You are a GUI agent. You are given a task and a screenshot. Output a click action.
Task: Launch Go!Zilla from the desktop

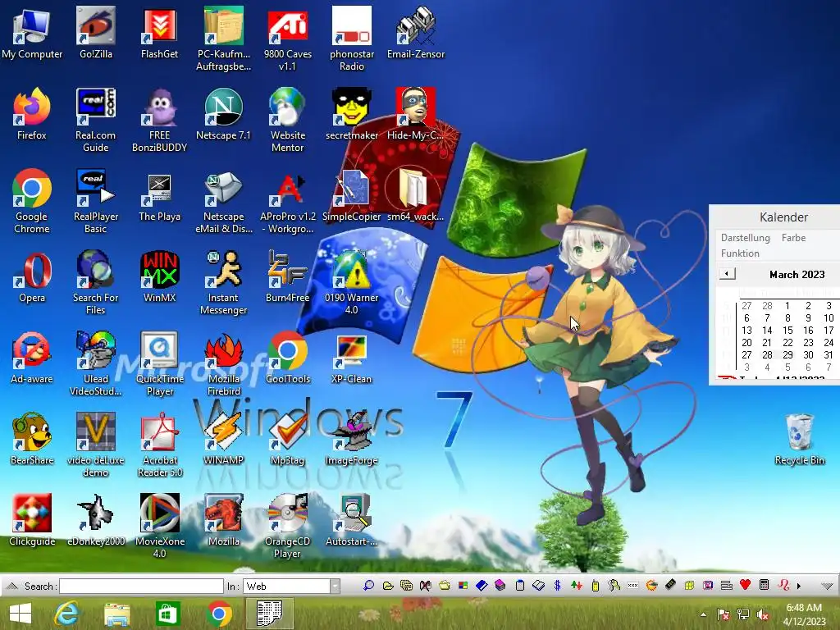point(96,33)
